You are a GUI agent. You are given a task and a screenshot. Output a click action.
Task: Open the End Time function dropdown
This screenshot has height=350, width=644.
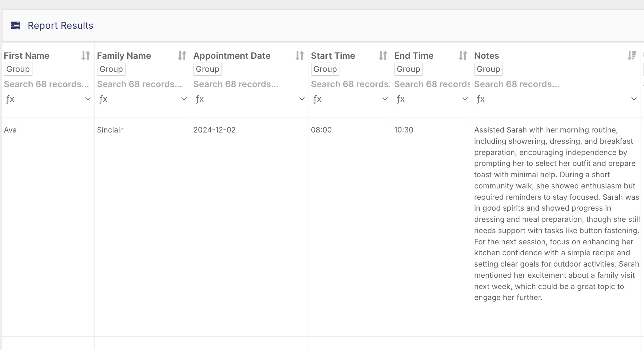(x=432, y=99)
